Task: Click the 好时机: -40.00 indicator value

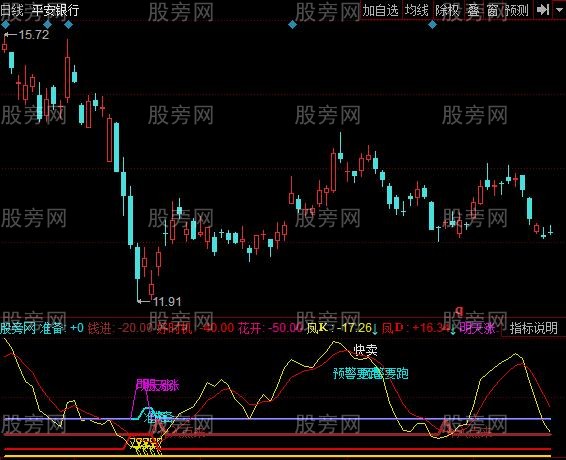Action: pos(195,328)
